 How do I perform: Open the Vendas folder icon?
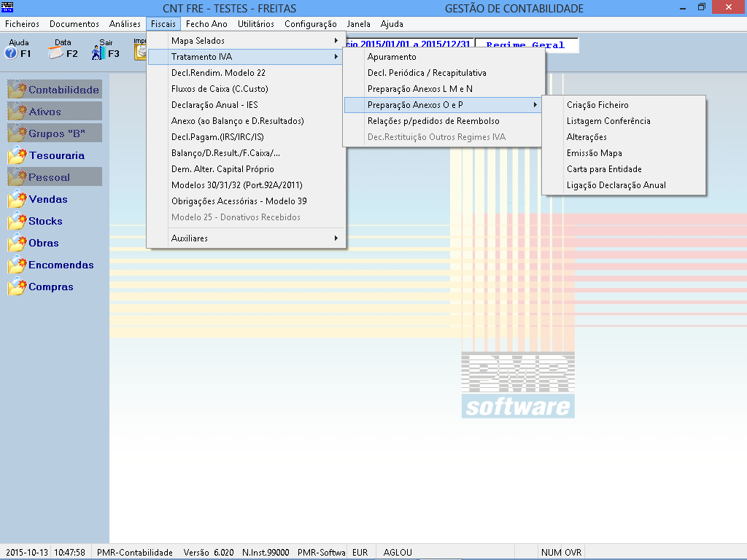pos(18,199)
